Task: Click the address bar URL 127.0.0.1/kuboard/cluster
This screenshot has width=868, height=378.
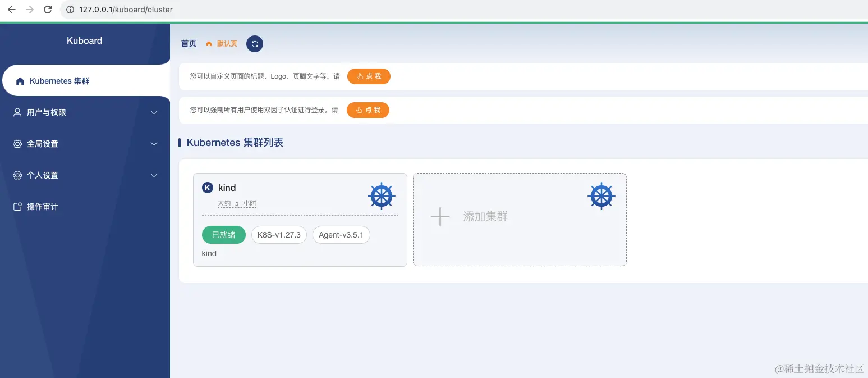Action: click(x=126, y=10)
